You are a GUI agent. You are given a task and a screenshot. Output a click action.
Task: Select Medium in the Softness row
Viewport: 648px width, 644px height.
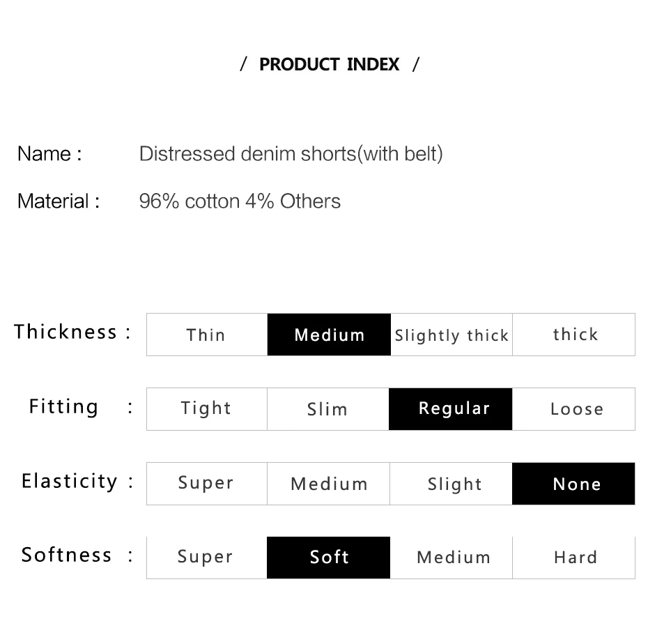coord(452,558)
